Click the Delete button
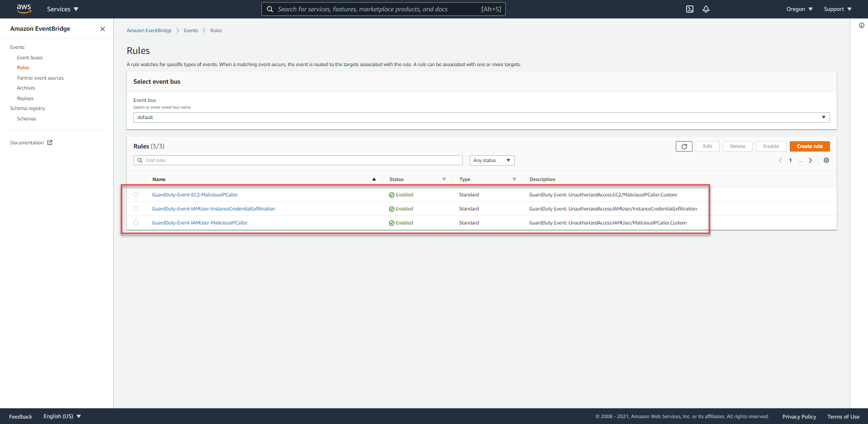The width and height of the screenshot is (868, 424). (x=738, y=146)
